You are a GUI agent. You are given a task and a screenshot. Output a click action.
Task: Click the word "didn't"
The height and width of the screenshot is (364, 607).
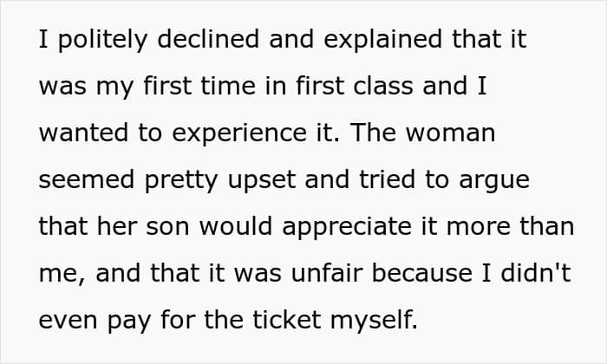[536, 273]
